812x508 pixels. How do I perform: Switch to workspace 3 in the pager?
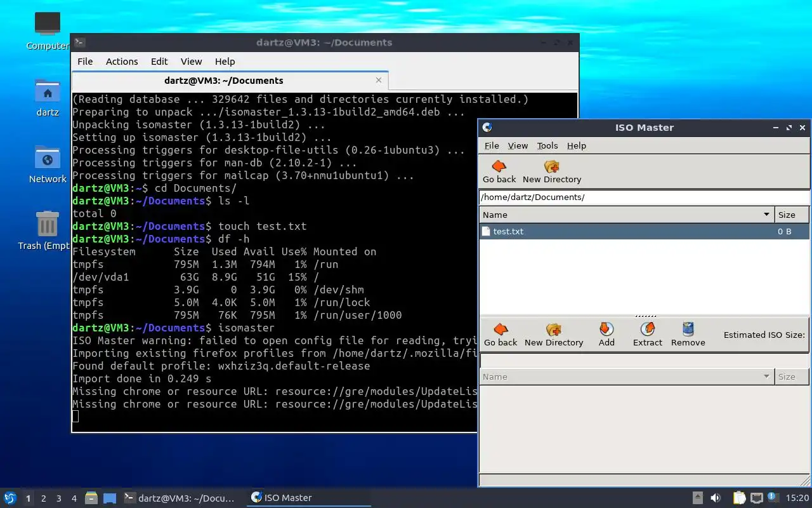tap(59, 498)
